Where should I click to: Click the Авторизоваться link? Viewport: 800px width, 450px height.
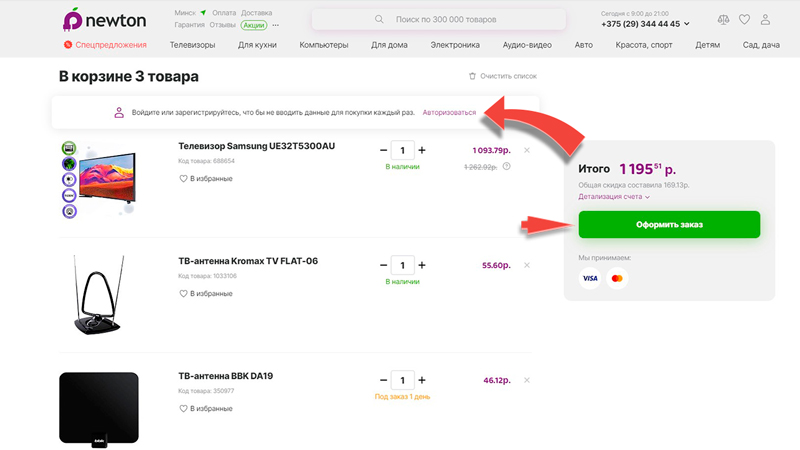pos(449,112)
